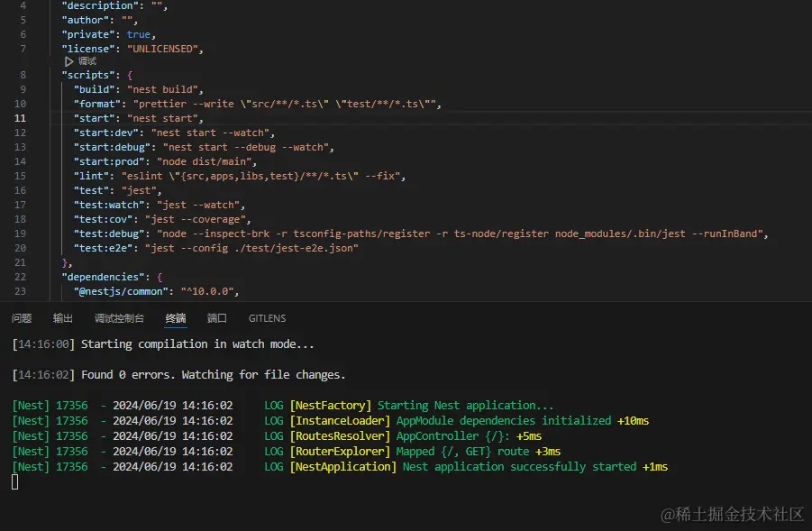Click the "jest" value on line 16
This screenshot has height=531, width=812.
pos(138,190)
